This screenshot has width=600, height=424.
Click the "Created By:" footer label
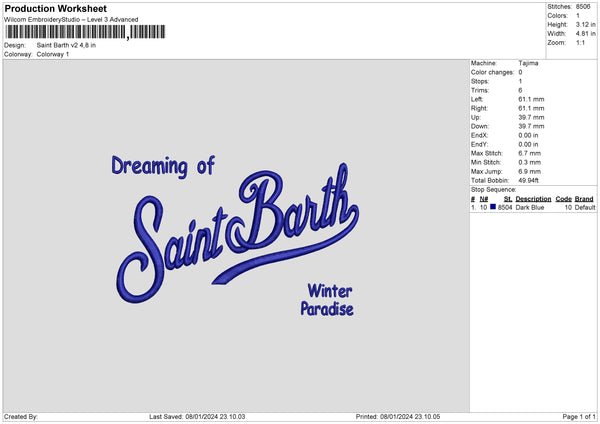[21, 417]
